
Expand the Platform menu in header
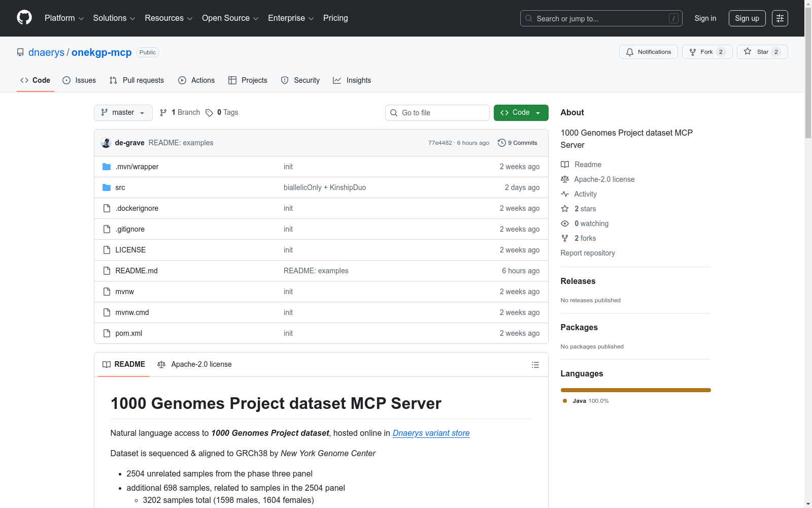pos(64,18)
